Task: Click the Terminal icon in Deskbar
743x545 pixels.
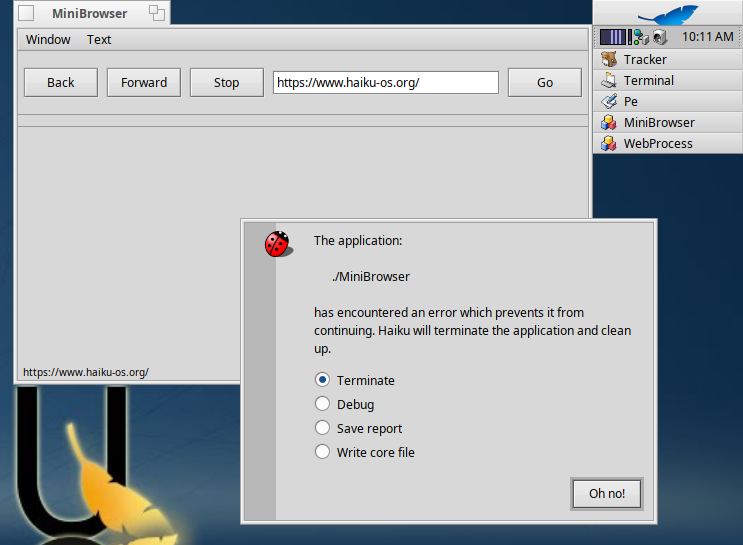Action: point(609,81)
